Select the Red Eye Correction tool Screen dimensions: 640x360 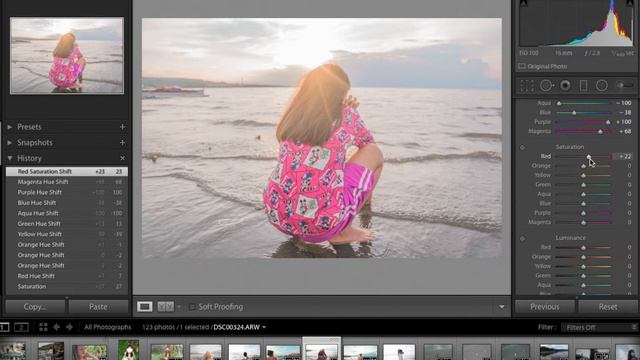pos(565,85)
